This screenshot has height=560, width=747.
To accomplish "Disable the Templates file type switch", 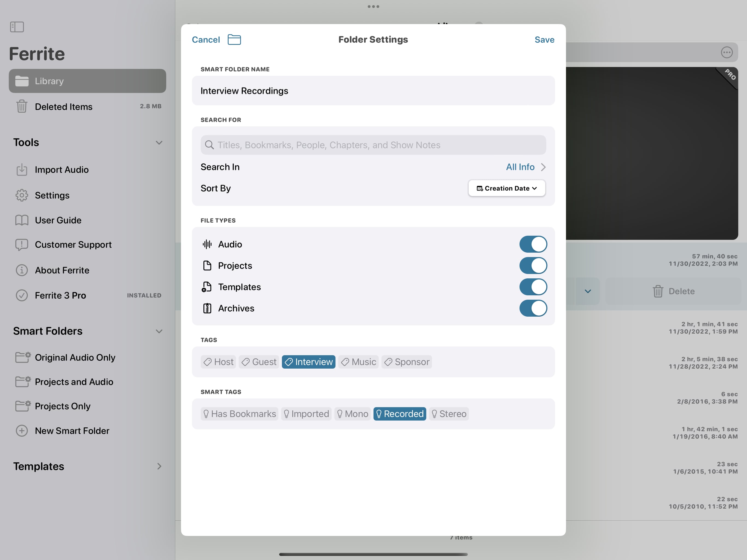I will (x=533, y=287).
